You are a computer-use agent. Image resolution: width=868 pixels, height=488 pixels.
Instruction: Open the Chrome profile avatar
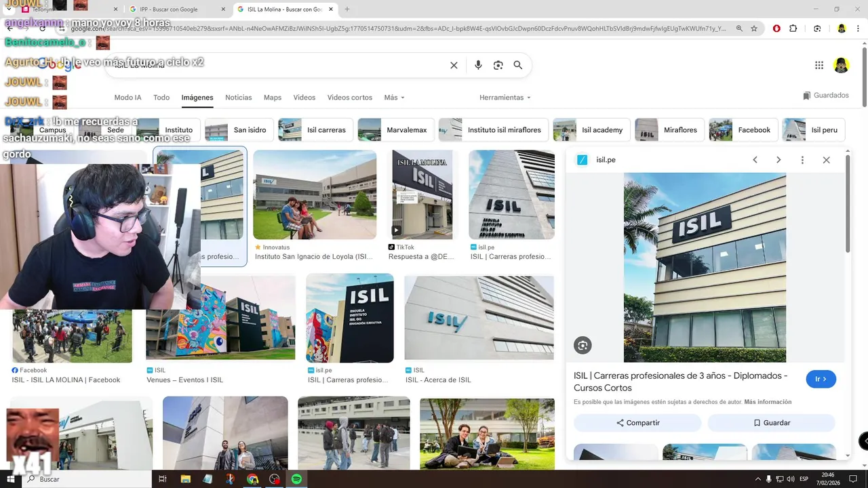[x=842, y=28]
